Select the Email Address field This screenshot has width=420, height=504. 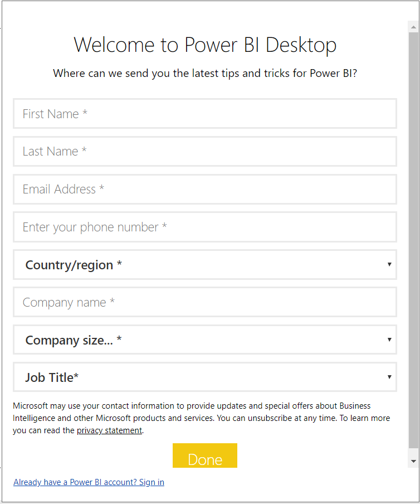coord(205,190)
